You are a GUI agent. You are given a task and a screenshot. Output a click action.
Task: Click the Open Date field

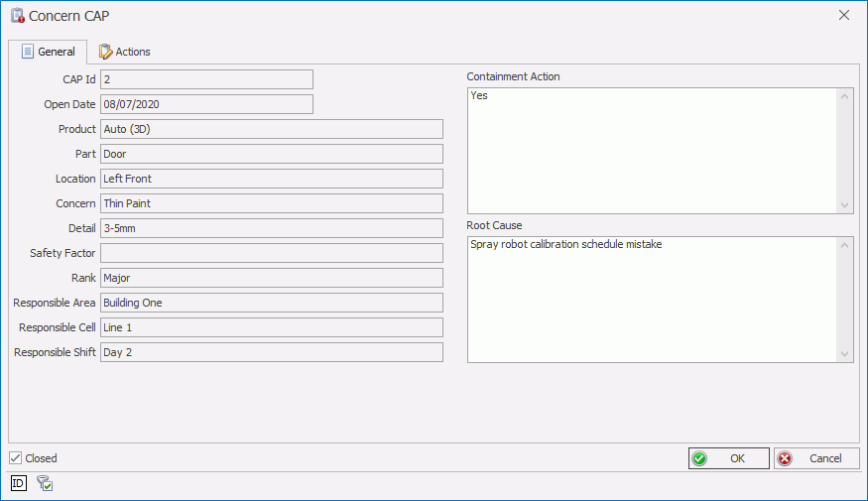[x=206, y=104]
